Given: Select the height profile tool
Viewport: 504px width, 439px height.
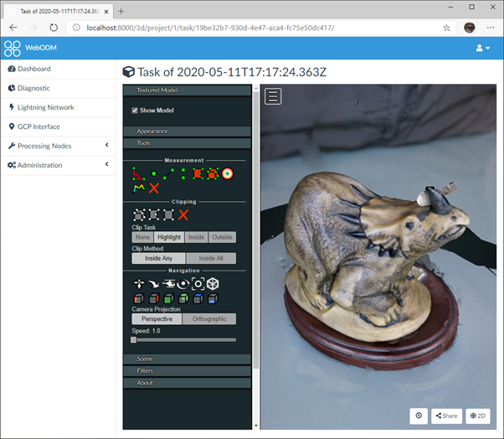Looking at the screenshot, I should 138,189.
